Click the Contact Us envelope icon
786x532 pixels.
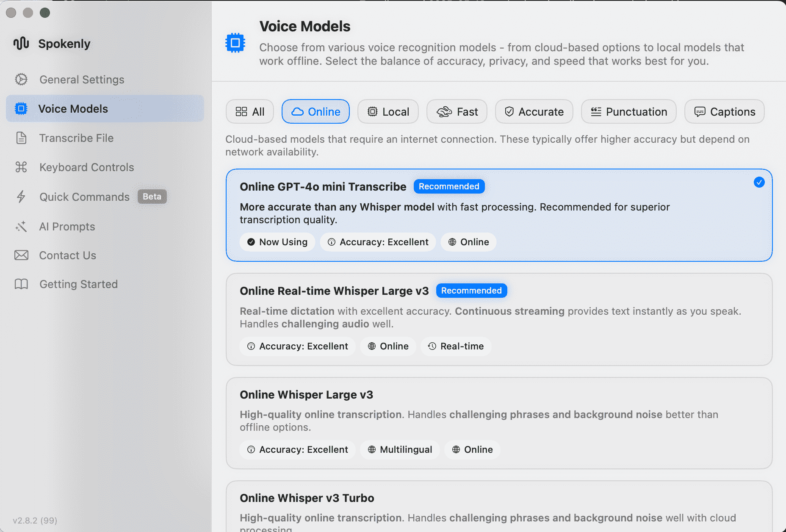(x=21, y=255)
